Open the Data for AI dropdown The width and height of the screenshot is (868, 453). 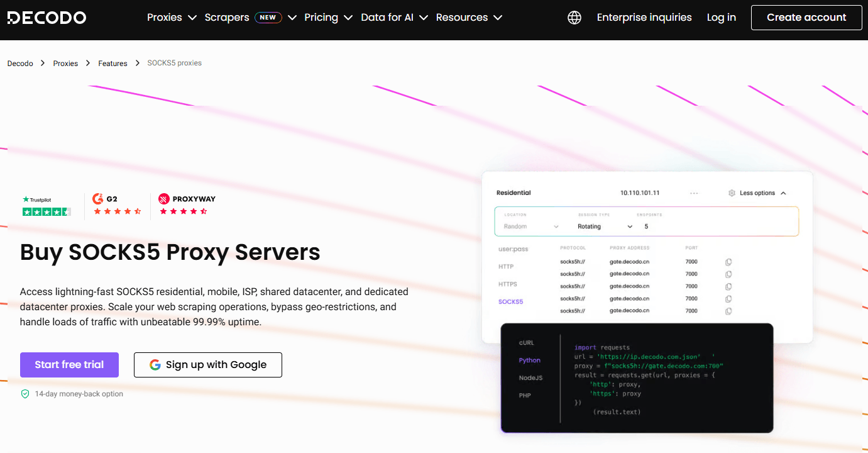point(394,18)
